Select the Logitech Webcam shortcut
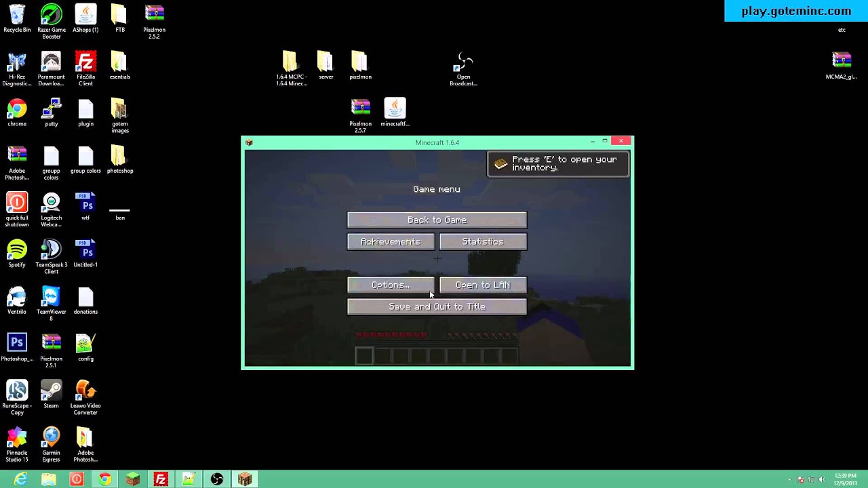The image size is (868, 488). pyautogui.click(x=51, y=210)
